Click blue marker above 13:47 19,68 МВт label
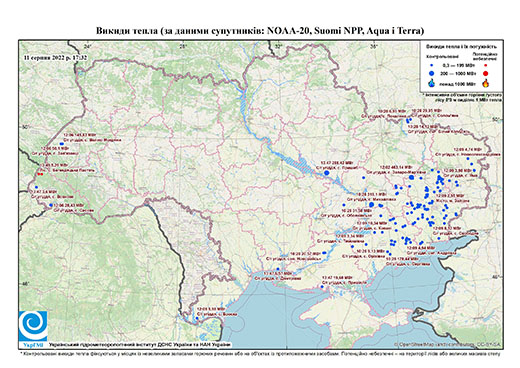This screenshot has width=520, height=368. [322, 286]
